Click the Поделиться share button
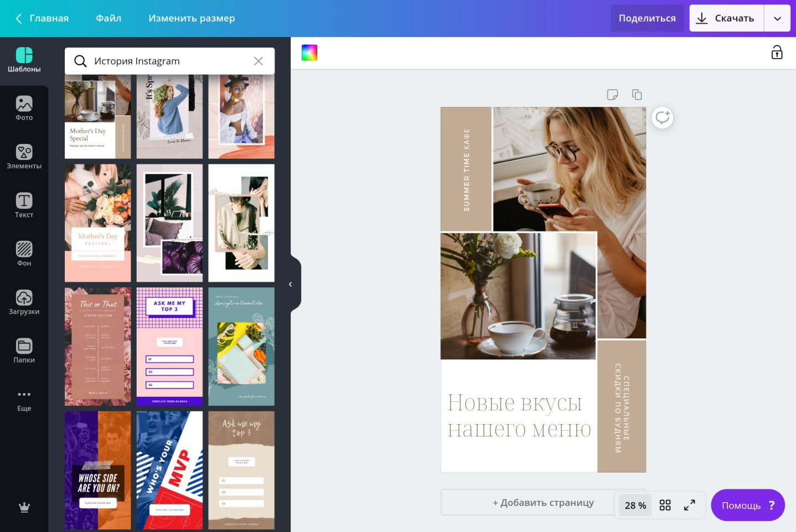 pos(647,18)
